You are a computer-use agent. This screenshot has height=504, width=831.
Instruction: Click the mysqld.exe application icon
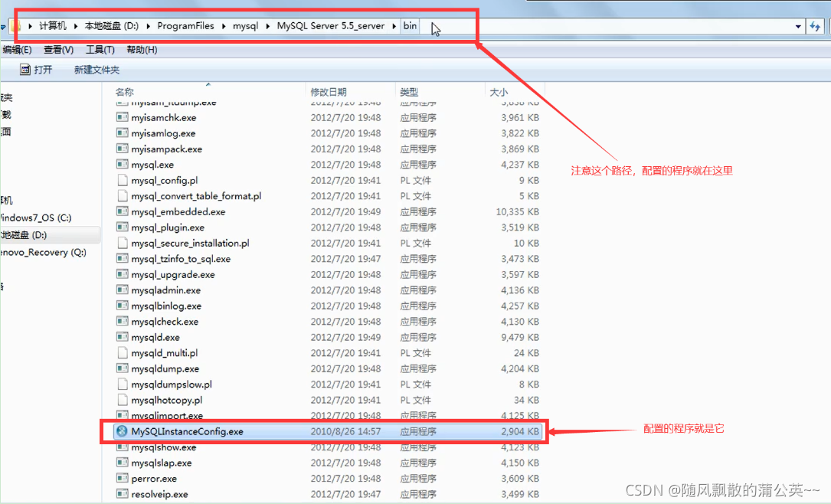pyautogui.click(x=123, y=337)
